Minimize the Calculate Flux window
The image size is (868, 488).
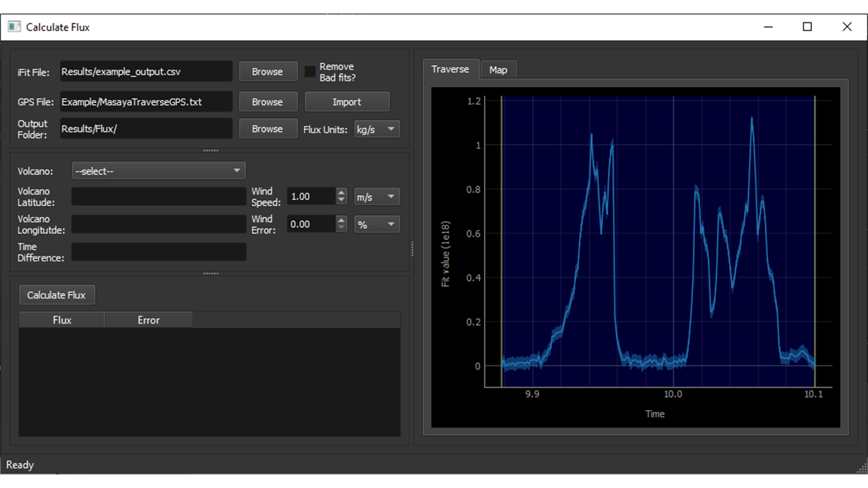click(x=768, y=27)
